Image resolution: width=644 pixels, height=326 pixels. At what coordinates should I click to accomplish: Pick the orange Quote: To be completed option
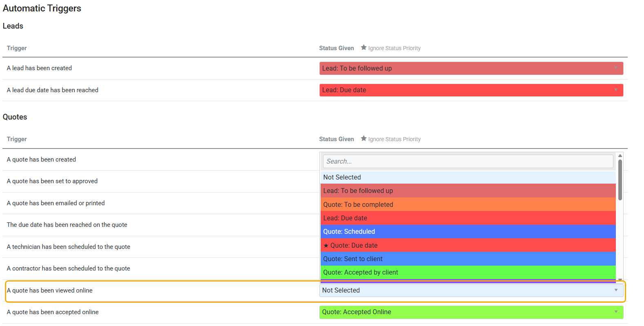[468, 204]
